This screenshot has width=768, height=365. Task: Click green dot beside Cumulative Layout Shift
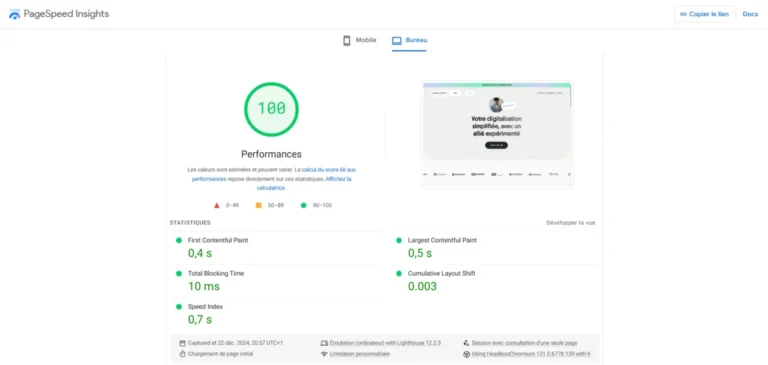click(399, 273)
